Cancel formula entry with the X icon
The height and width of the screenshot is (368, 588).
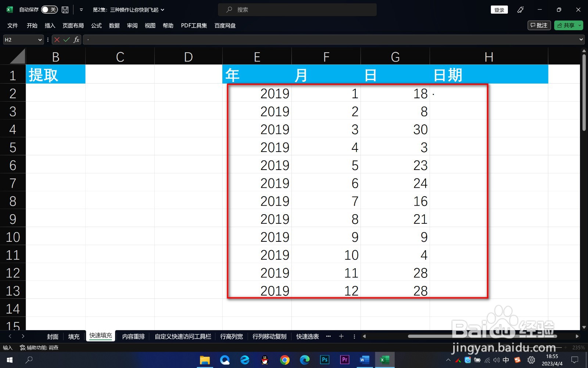pyautogui.click(x=57, y=40)
